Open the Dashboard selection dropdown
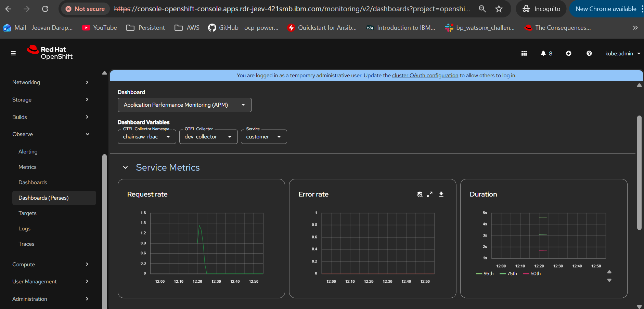This screenshot has height=309, width=644. [x=184, y=105]
